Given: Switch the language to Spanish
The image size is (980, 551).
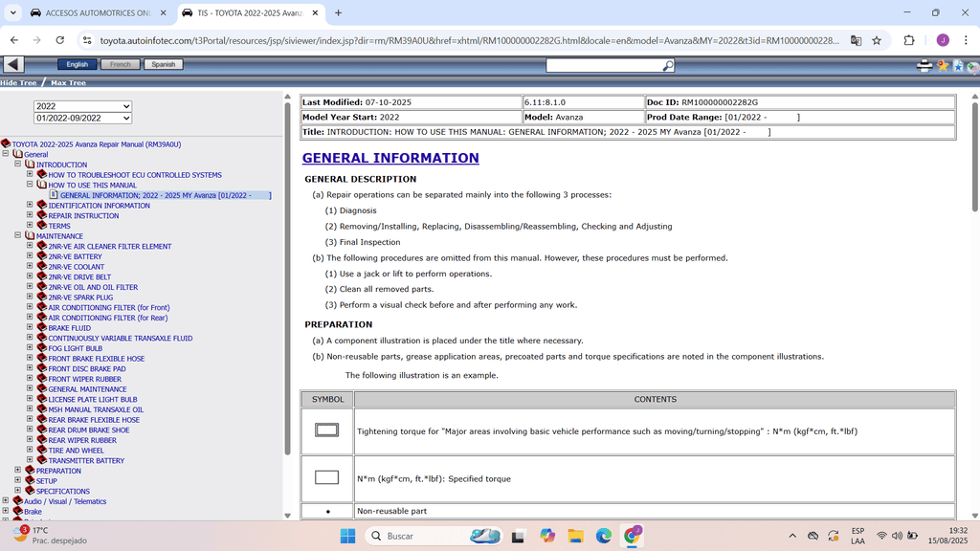Looking at the screenshot, I should coord(163,64).
